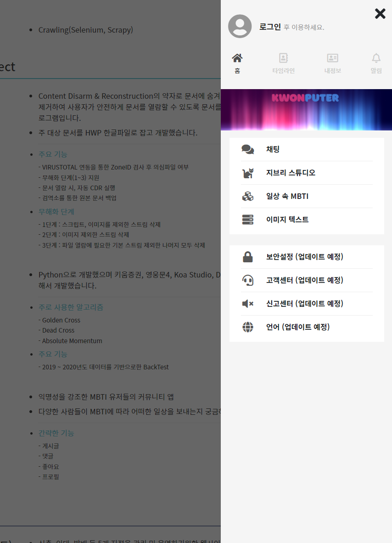The height and width of the screenshot is (543, 392).
Task: Open the 알림 bell icon
Action: [x=376, y=58]
